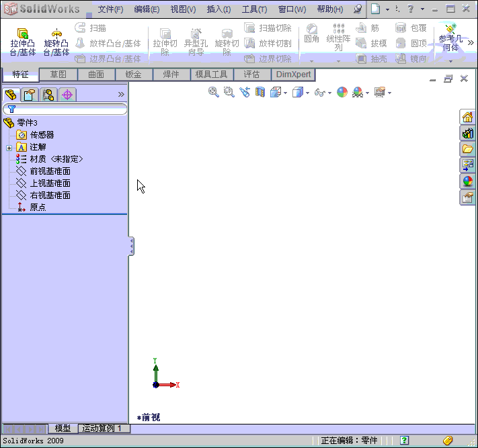Expand the 注解 annotations tree node

(9, 148)
